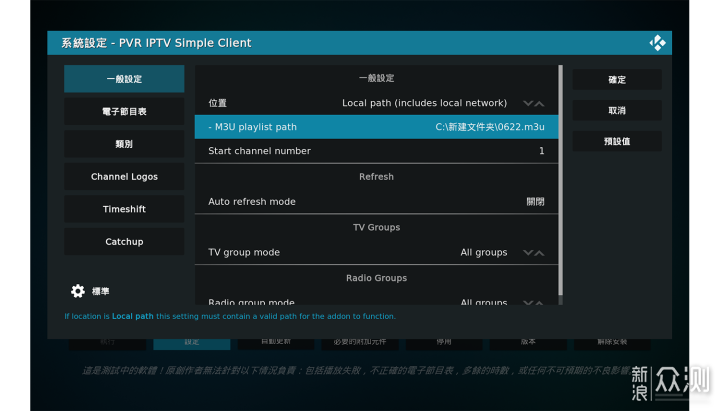The image size is (720, 411).
Task: Increase 位置 location option with up arrow
Action: point(540,103)
